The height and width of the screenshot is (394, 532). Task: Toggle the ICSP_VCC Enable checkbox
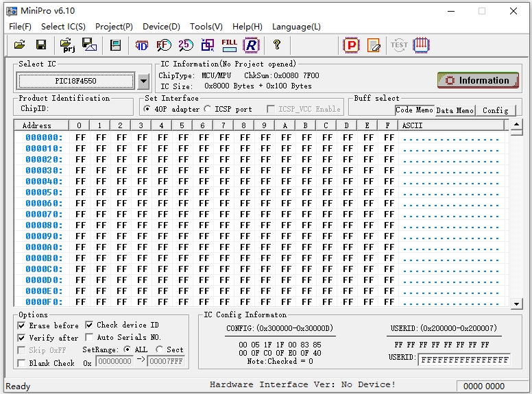pos(271,109)
